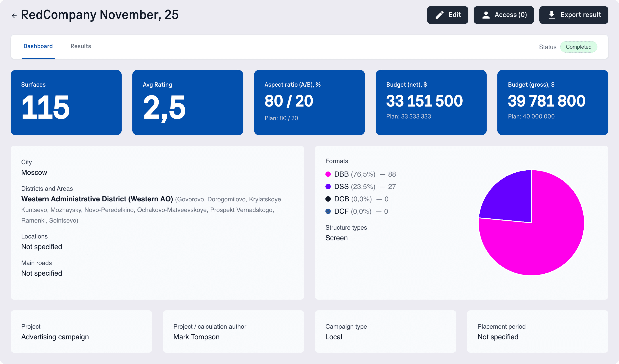Click the black DCB legend dot
This screenshot has height=364, width=619.
(x=328, y=199)
